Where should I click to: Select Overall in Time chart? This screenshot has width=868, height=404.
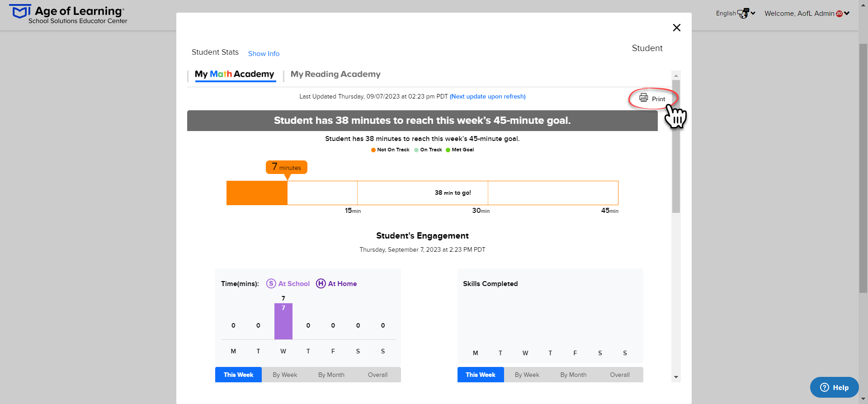tap(377, 375)
